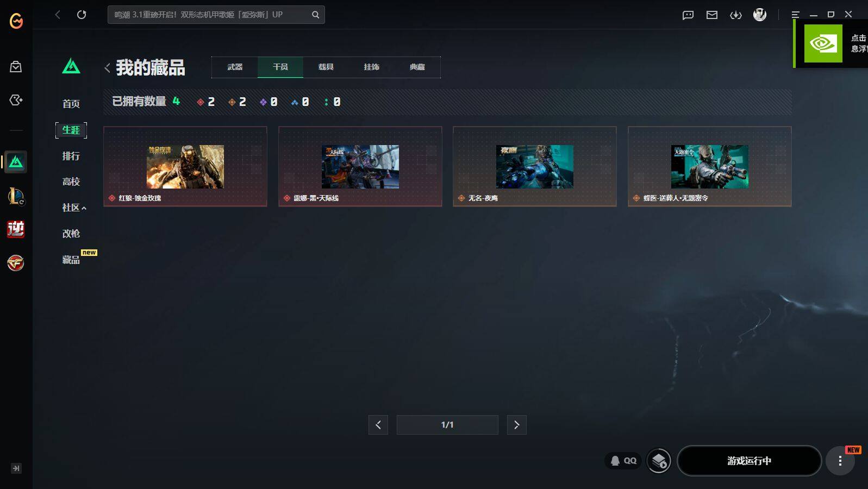
Task: Switch to the 武器 tab
Action: click(x=235, y=67)
